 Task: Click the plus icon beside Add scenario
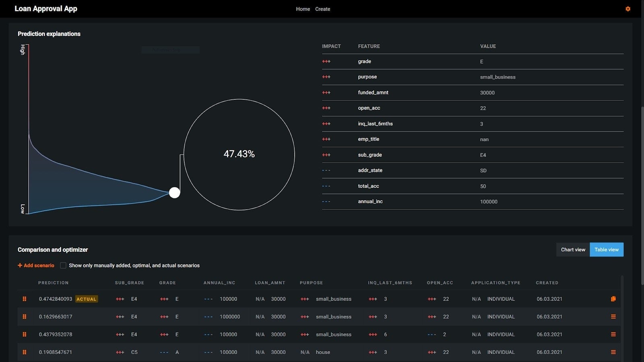point(20,265)
